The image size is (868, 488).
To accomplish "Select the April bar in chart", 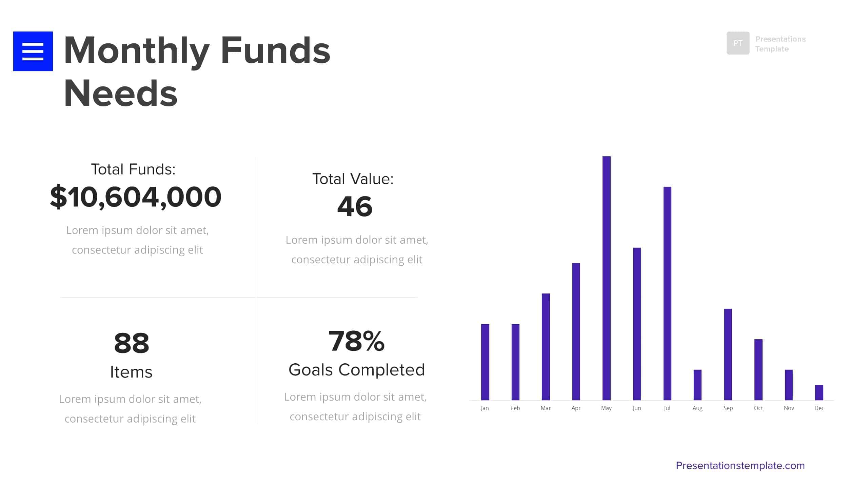I will pyautogui.click(x=576, y=331).
